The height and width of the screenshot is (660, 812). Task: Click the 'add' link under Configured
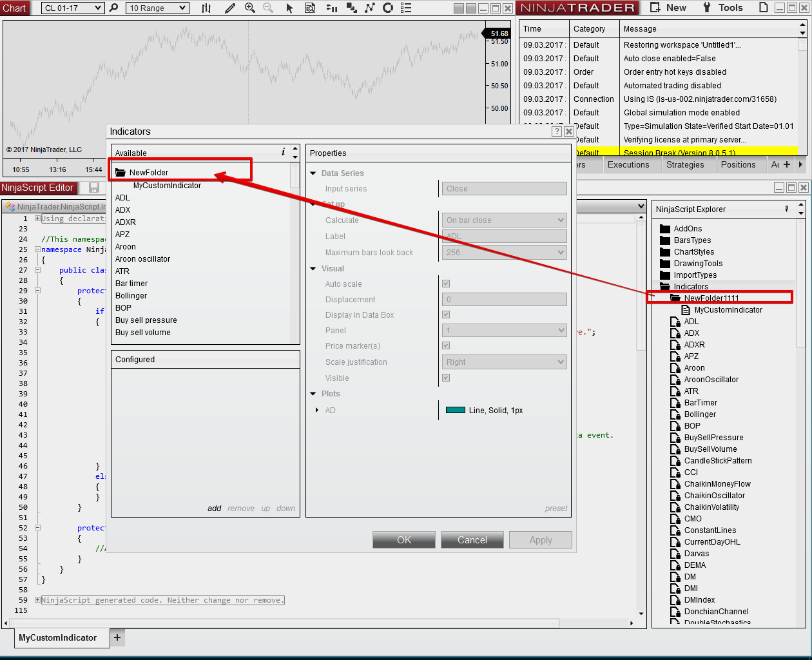214,508
